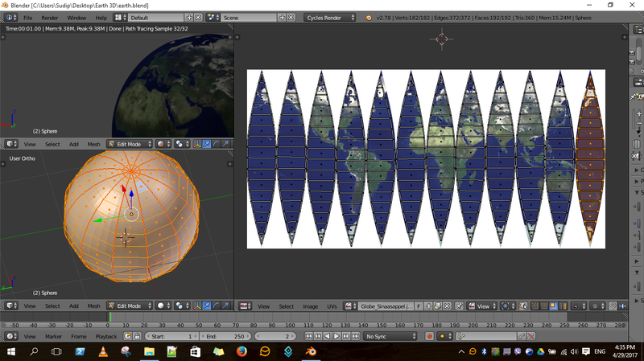
Task: Click the pin image icon in UV editor
Action: point(459,306)
